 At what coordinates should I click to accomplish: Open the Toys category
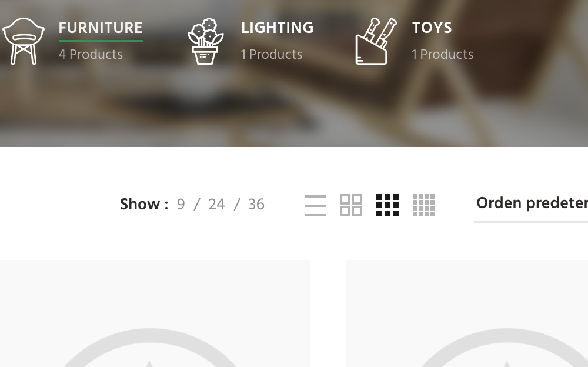click(432, 28)
